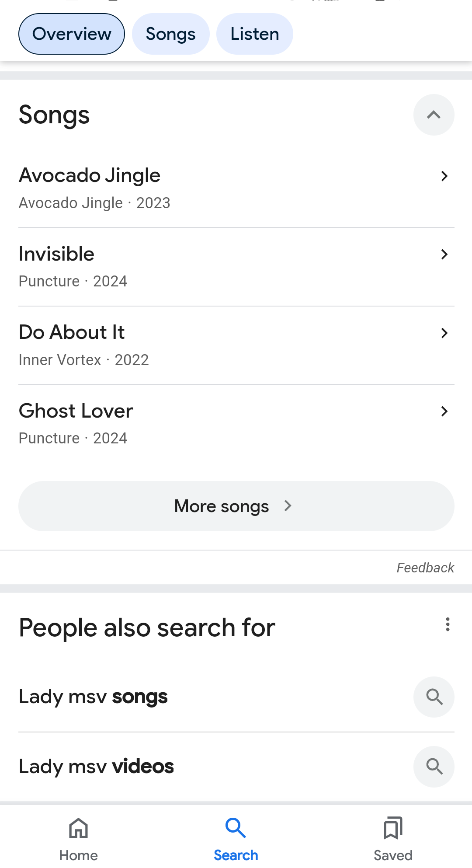472x868 pixels.
Task: Collapse the Songs section chevron
Action: pyautogui.click(x=434, y=115)
